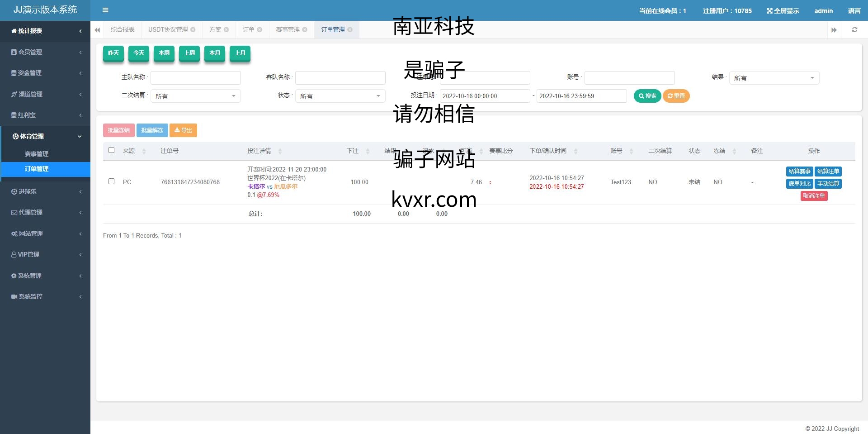
Task: Focus the 主队名称 input field
Action: [x=195, y=78]
